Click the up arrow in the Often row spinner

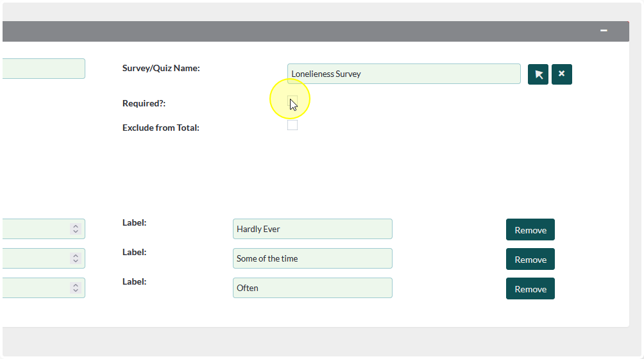click(76, 285)
